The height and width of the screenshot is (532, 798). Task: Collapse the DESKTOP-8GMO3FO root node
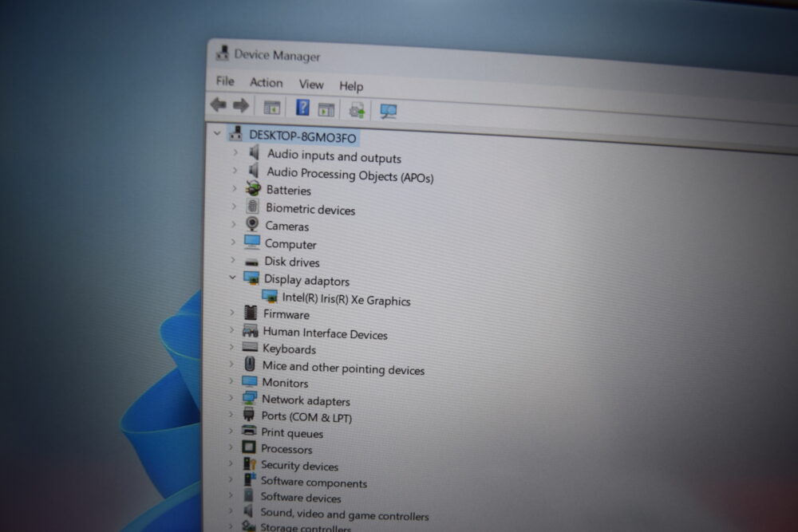[217, 133]
